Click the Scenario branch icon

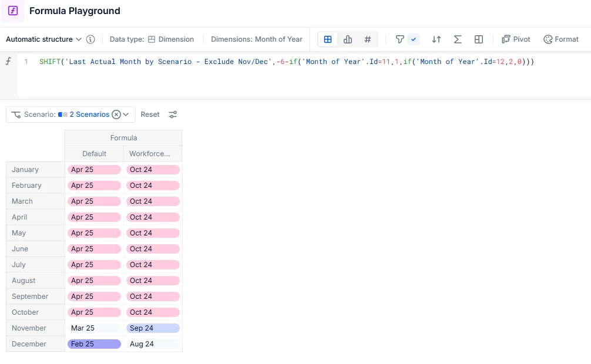(x=16, y=114)
